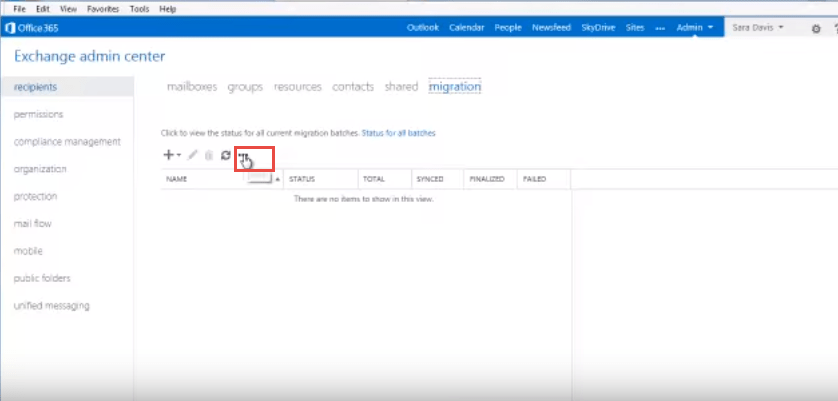Go to Outlook in the top bar
838x401 pixels.
click(423, 27)
